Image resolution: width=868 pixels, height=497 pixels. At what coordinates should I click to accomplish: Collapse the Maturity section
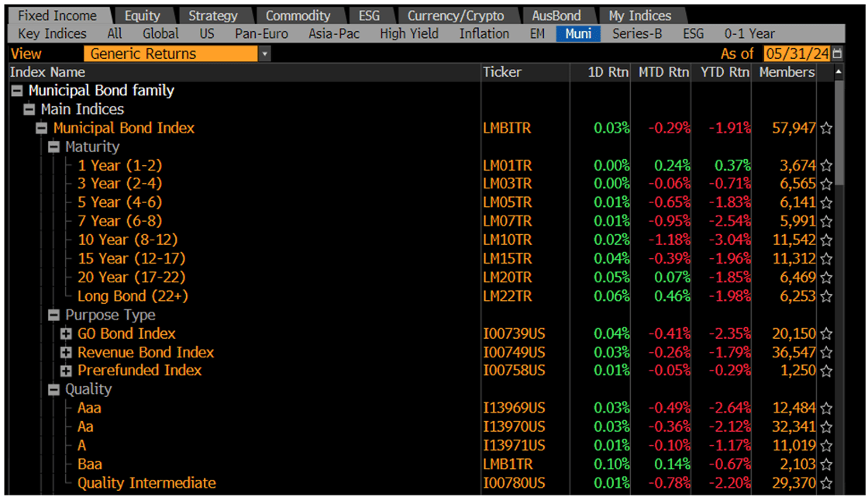coord(53,147)
